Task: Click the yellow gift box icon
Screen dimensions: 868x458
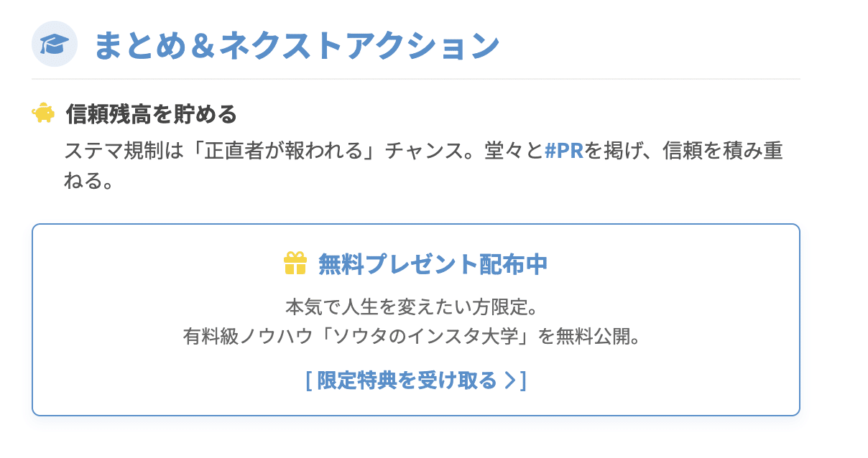Action: [x=295, y=263]
